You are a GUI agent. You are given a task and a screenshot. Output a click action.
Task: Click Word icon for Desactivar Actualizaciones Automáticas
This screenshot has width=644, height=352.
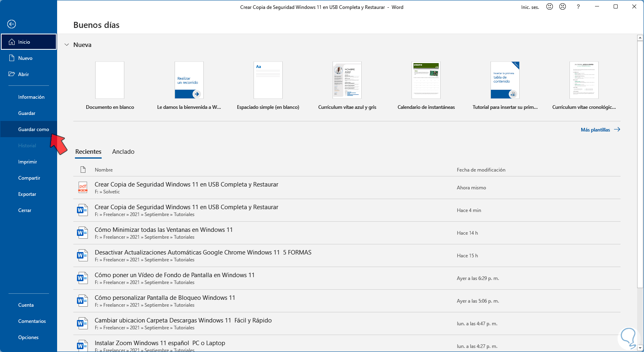83,255
